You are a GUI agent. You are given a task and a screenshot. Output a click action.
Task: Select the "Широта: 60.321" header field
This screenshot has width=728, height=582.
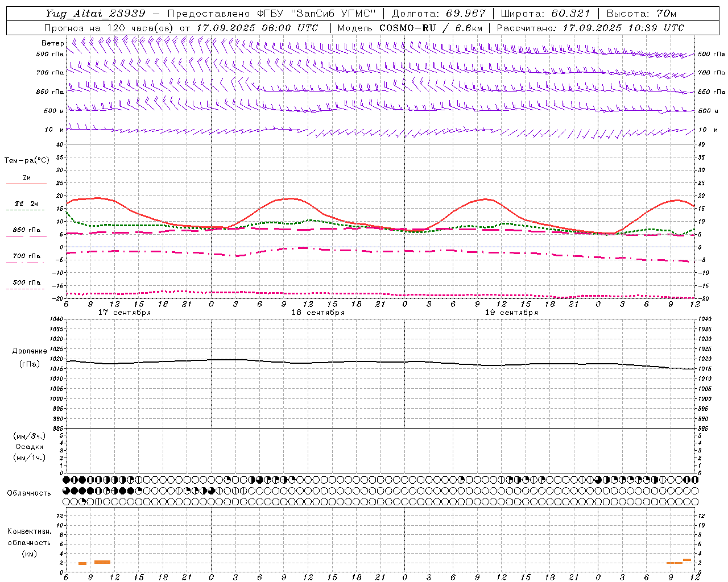[545, 14]
